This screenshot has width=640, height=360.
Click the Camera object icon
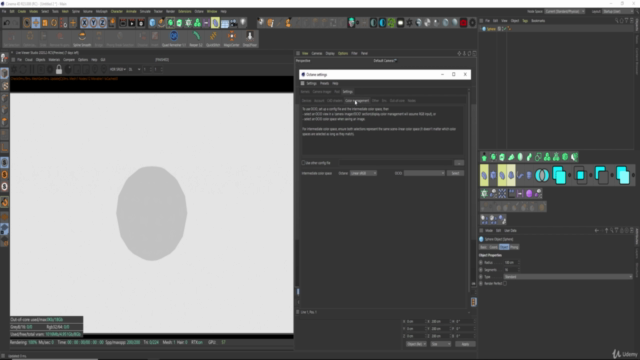click(234, 23)
